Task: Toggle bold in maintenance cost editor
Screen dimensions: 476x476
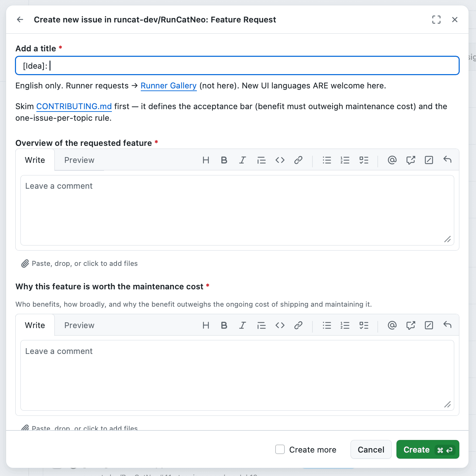Action: pos(224,325)
